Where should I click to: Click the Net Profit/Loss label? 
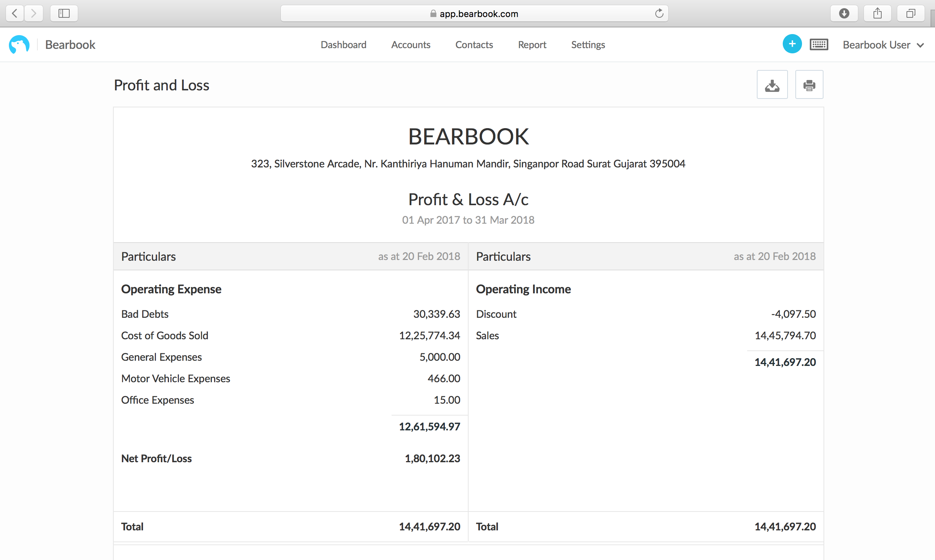156,459
